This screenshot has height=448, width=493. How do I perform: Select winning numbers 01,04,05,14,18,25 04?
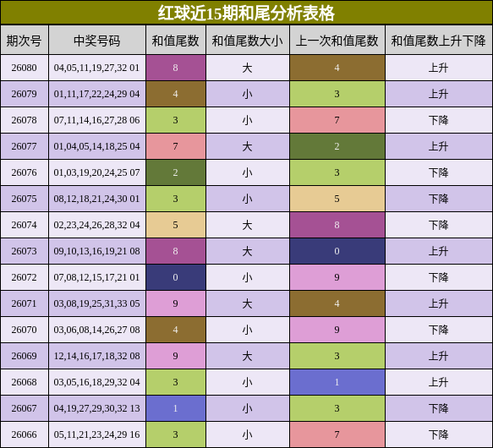(x=97, y=146)
